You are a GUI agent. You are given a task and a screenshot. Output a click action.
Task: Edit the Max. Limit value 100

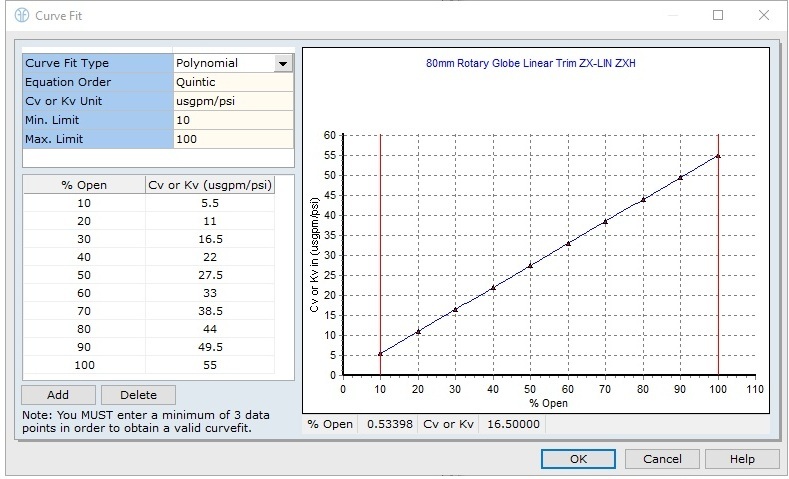point(233,139)
